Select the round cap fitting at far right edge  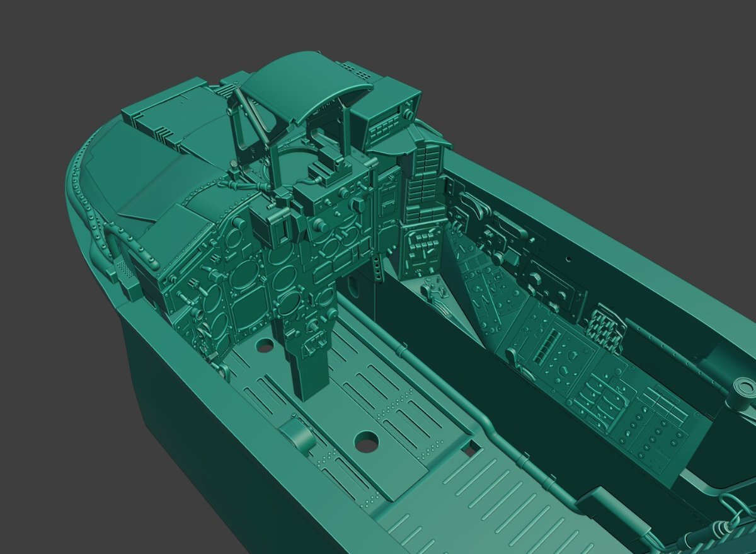tap(742, 386)
